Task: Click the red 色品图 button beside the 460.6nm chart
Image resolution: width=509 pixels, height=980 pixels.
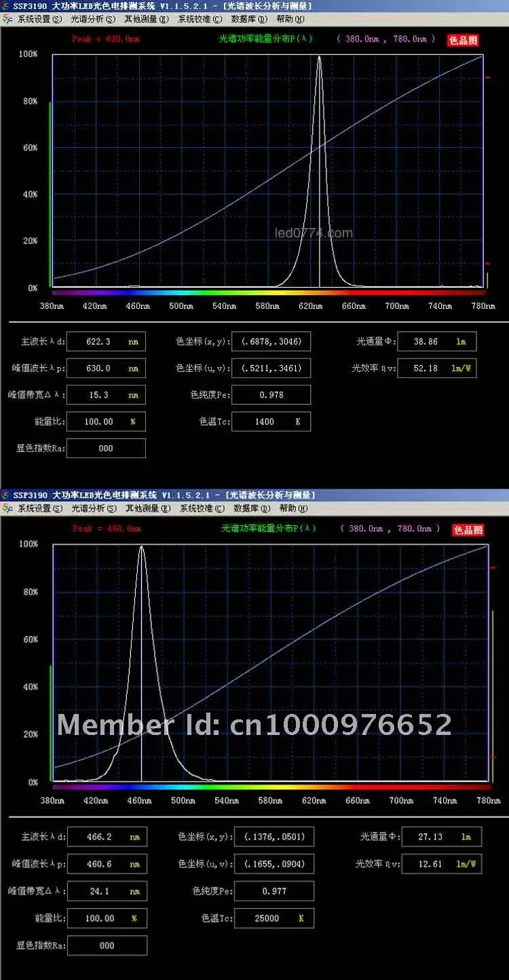Action: (468, 530)
